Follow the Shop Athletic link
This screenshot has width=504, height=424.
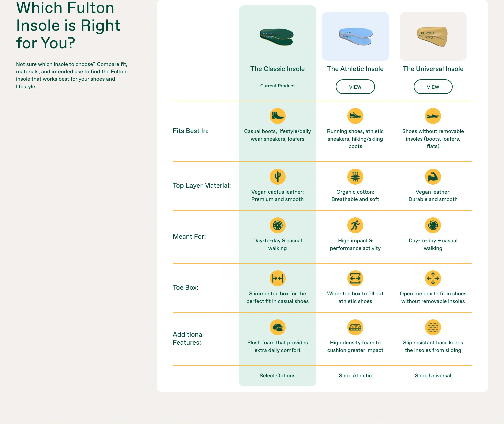355,375
